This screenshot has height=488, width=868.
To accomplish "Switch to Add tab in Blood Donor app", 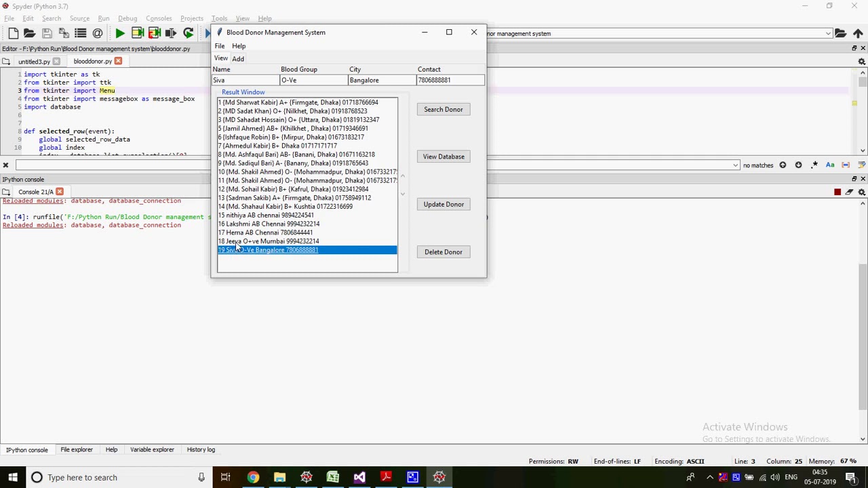I will point(238,59).
